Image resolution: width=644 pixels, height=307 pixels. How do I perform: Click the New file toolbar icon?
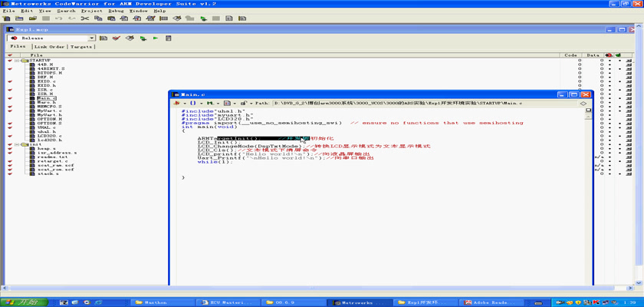tap(7, 18)
